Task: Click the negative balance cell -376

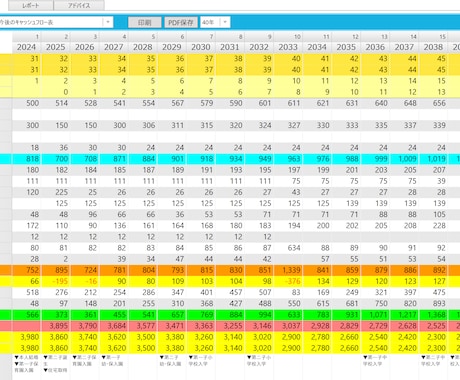Action: 288,281
